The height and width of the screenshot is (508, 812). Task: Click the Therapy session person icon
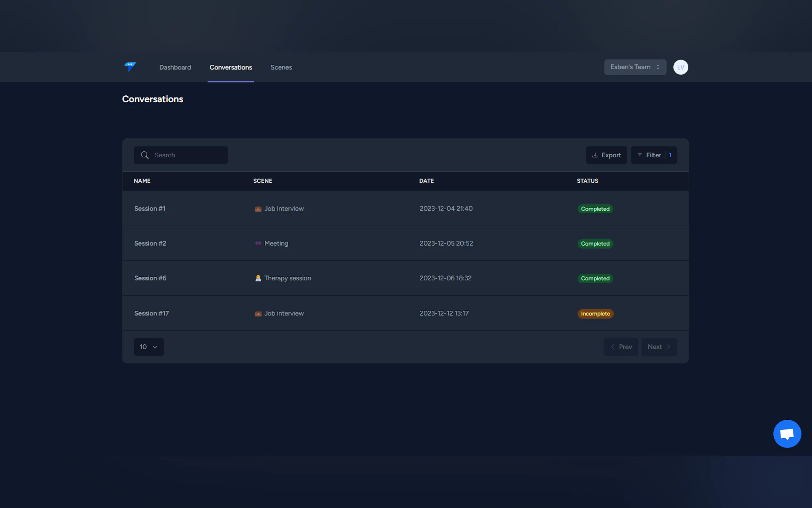click(258, 278)
